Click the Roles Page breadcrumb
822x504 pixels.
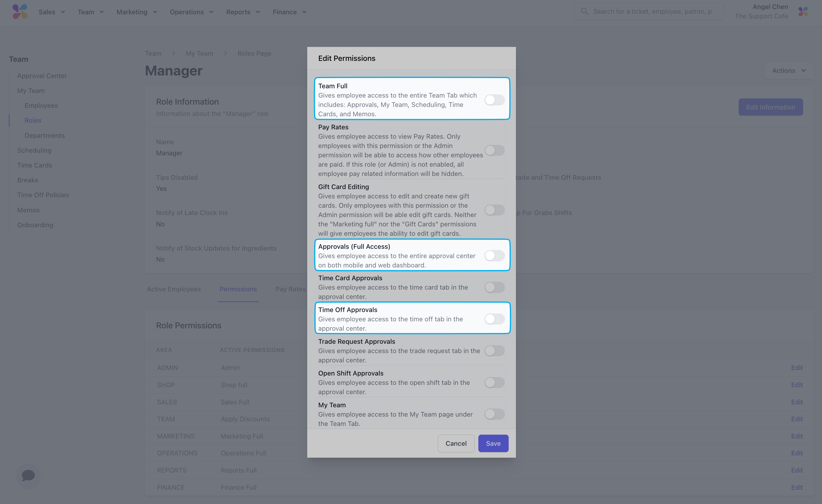pyautogui.click(x=254, y=53)
